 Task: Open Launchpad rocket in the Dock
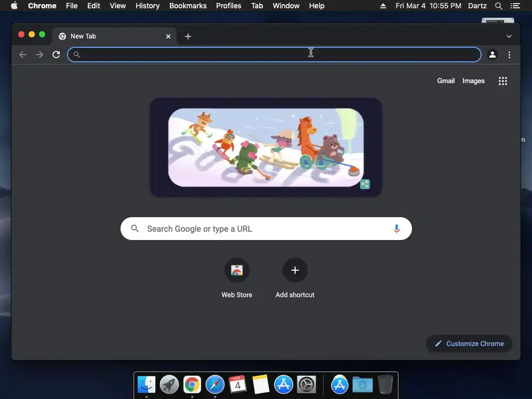point(169,385)
